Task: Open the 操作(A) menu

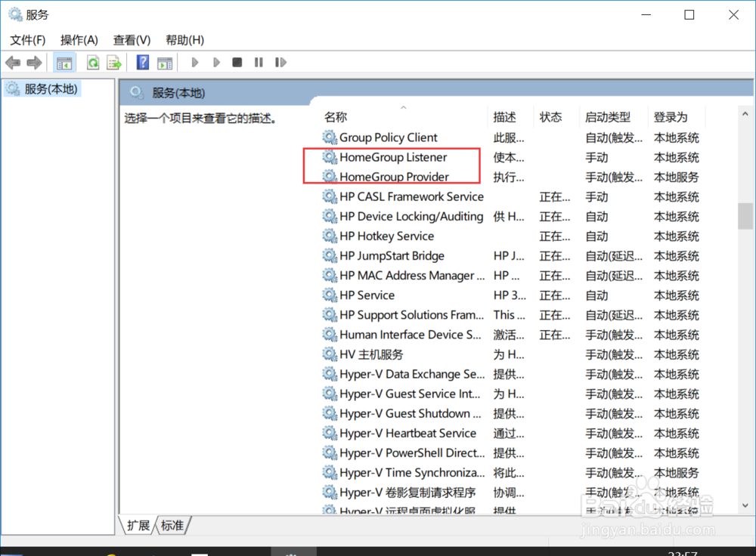Action: point(79,39)
